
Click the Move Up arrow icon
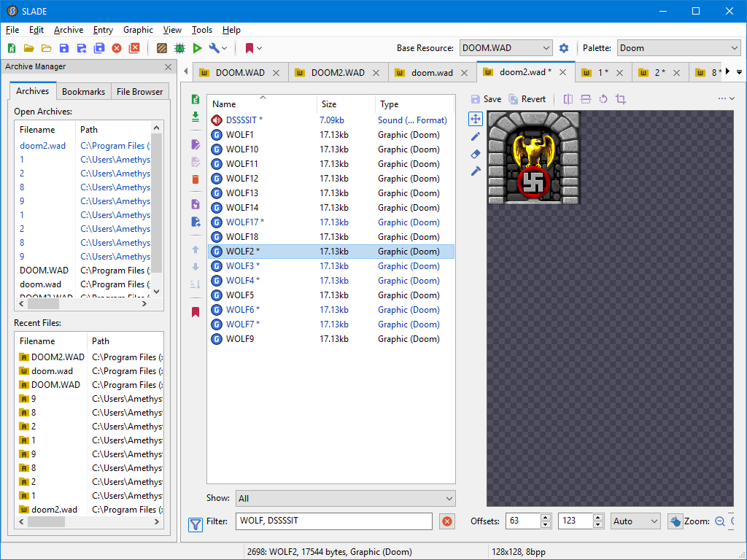196,249
